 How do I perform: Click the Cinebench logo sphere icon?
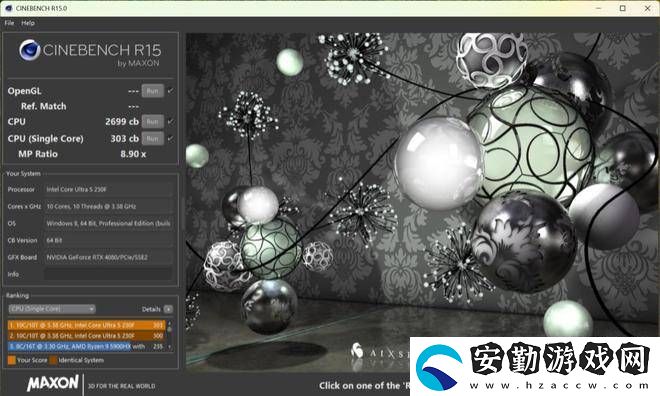pos(29,50)
